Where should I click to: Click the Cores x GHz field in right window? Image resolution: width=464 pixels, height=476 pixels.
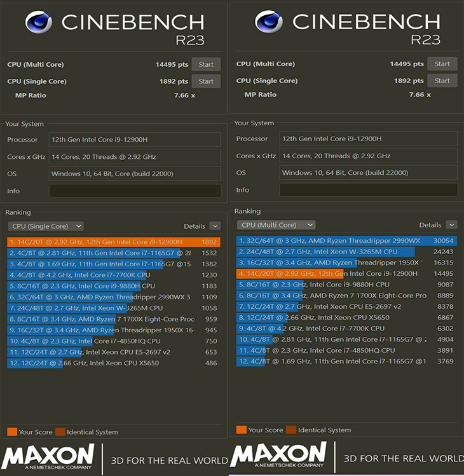(x=369, y=156)
